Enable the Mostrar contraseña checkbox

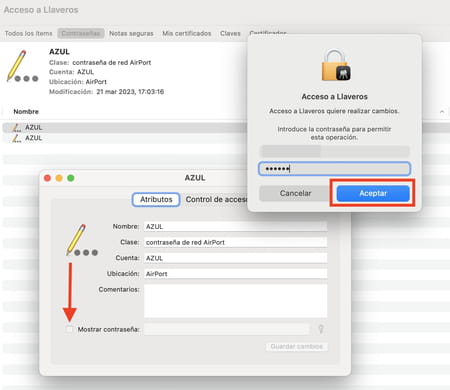pyautogui.click(x=69, y=329)
